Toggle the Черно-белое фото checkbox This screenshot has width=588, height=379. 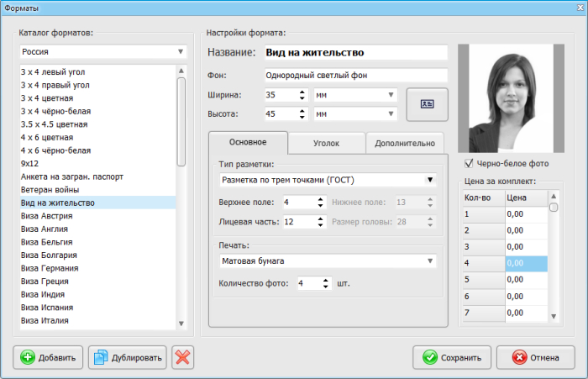click(469, 163)
